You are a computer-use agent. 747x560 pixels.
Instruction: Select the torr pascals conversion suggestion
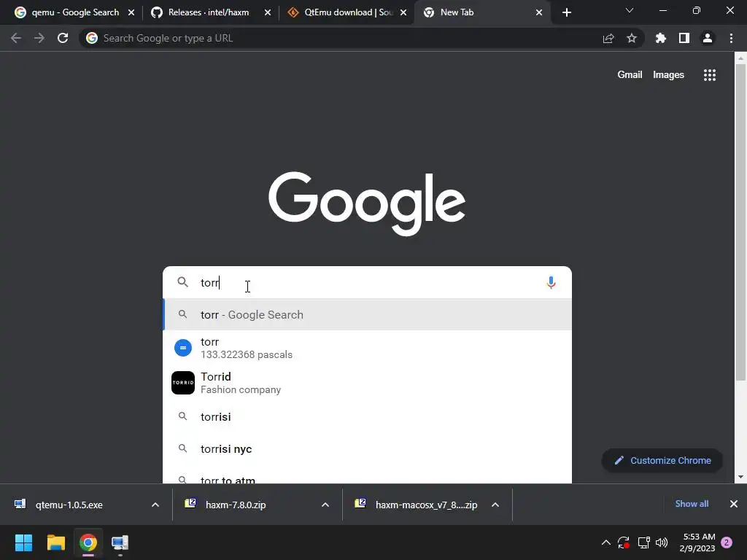click(x=367, y=348)
